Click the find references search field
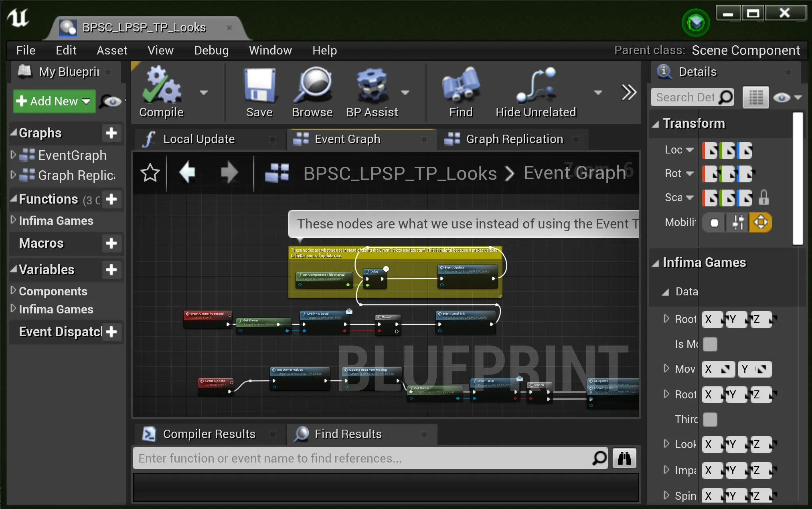 [x=361, y=458]
